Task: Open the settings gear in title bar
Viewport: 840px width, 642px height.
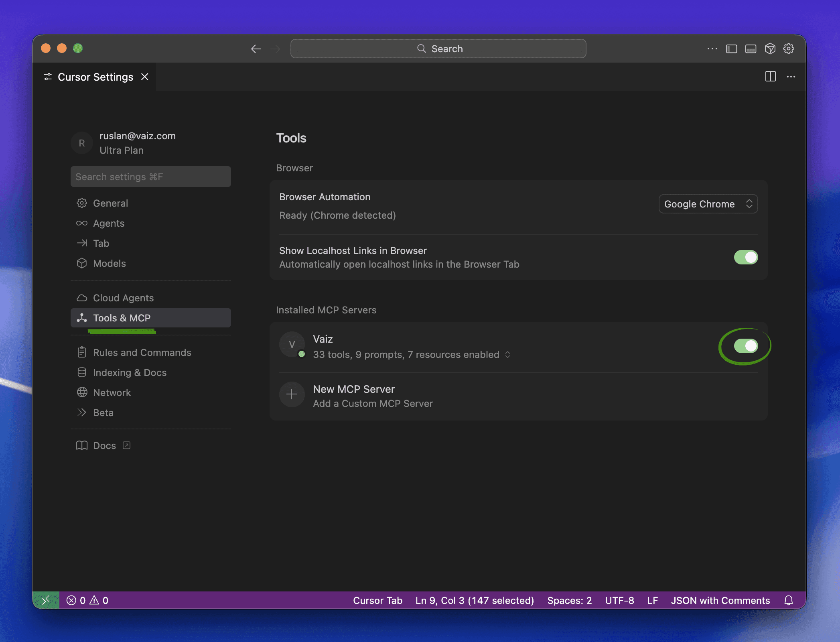Action: (x=789, y=49)
